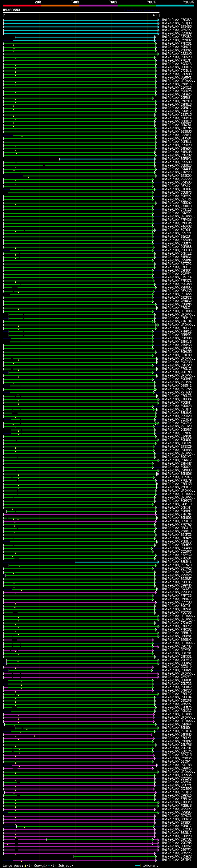This screenshot has height=868, width=197.
Task: Click the cyan ~100% identity legend segment
Action: pyautogui.click(x=175, y=6)
